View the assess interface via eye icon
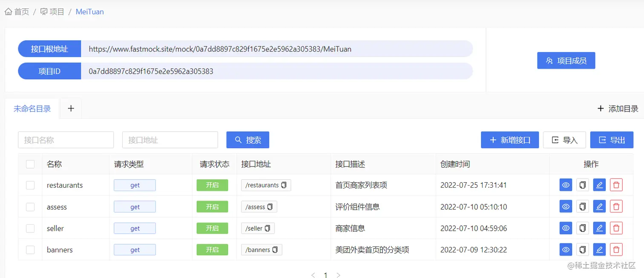Image resolution: width=644 pixels, height=278 pixels. click(x=566, y=206)
